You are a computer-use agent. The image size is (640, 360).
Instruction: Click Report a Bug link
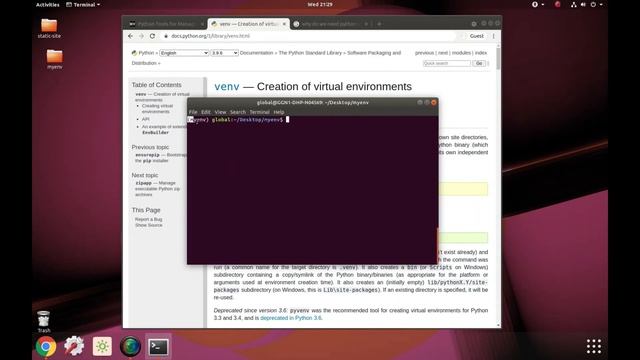[149, 219]
